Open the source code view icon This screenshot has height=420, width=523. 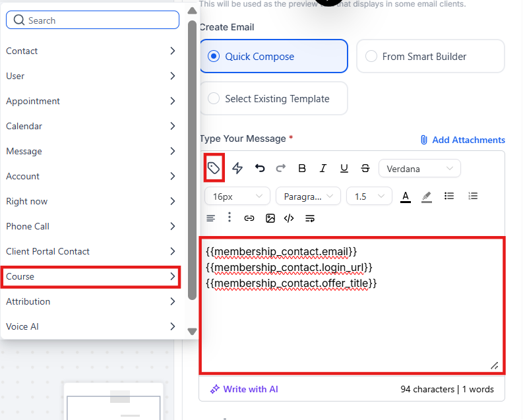click(289, 218)
